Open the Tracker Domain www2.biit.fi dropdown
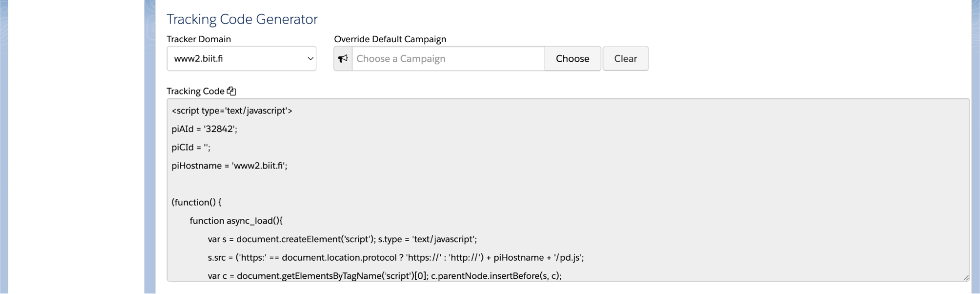This screenshot has width=980, height=294. click(x=241, y=59)
